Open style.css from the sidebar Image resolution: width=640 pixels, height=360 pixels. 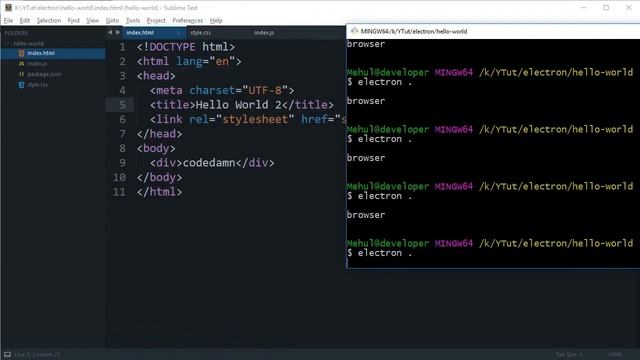click(x=38, y=85)
